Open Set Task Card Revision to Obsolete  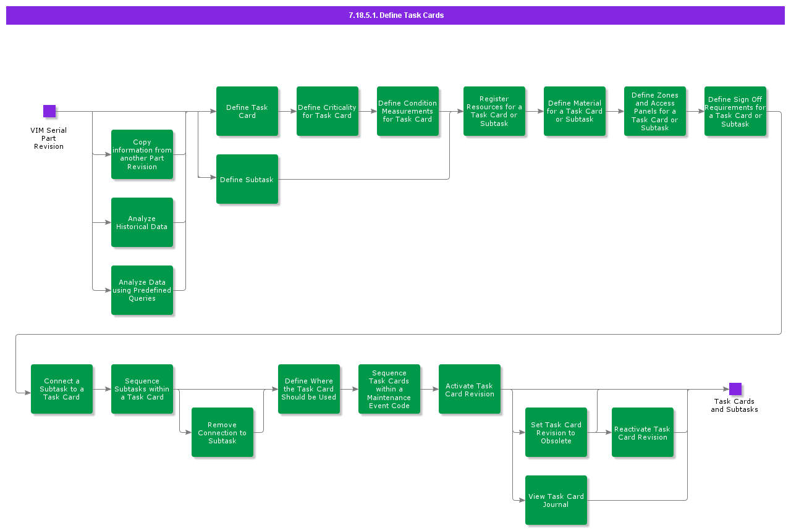pos(556,432)
